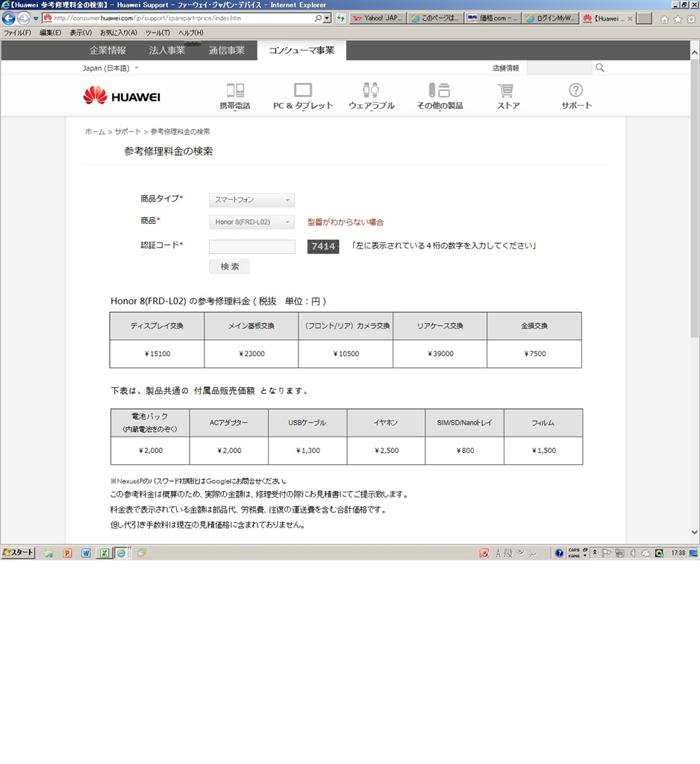Open PowerPoint from the taskbar
This screenshot has width=700, height=764.
(x=67, y=553)
